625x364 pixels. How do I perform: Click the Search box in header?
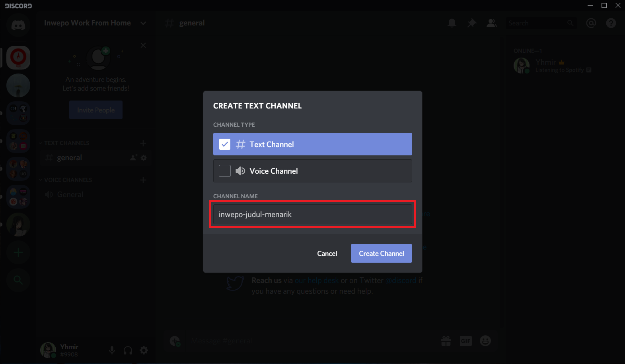coord(541,23)
